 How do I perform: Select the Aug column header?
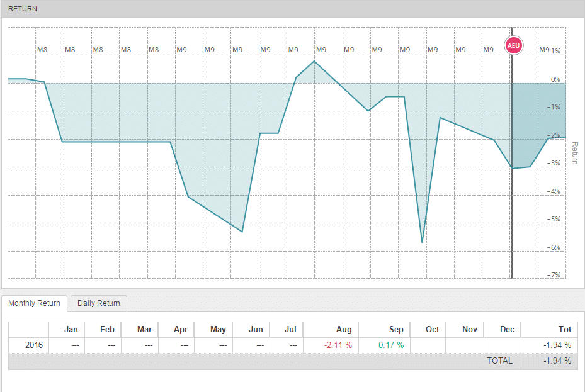344,329
